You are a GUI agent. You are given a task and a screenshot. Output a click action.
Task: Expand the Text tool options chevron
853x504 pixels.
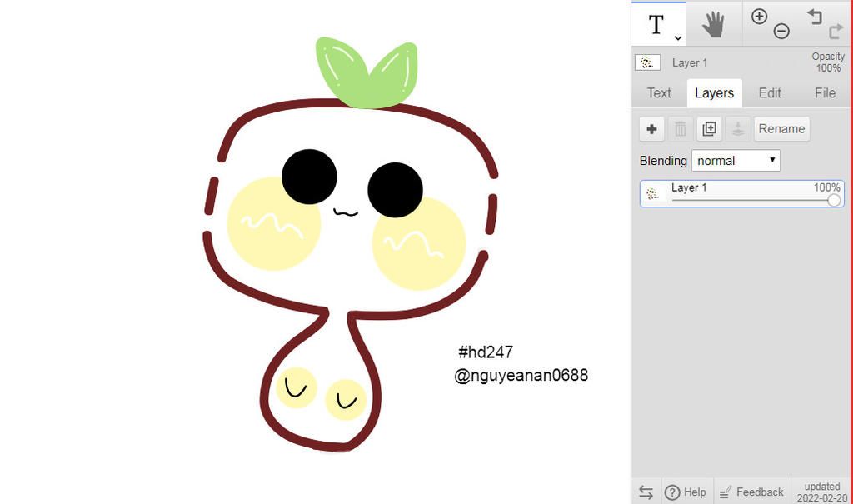pos(678,37)
